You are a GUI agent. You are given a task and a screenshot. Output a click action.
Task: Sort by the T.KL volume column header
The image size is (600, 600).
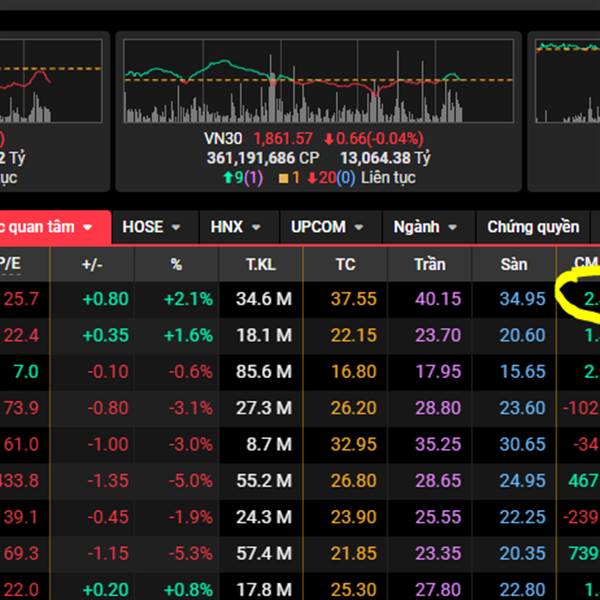point(263,264)
